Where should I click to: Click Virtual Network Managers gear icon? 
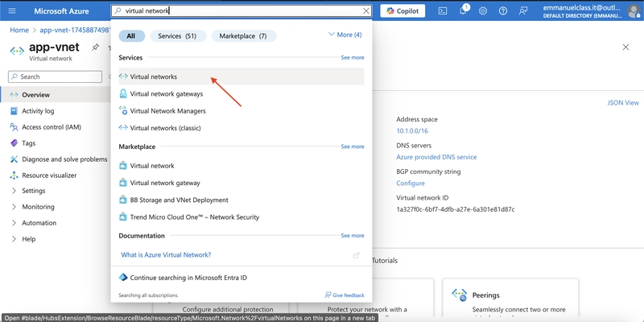coord(123,110)
